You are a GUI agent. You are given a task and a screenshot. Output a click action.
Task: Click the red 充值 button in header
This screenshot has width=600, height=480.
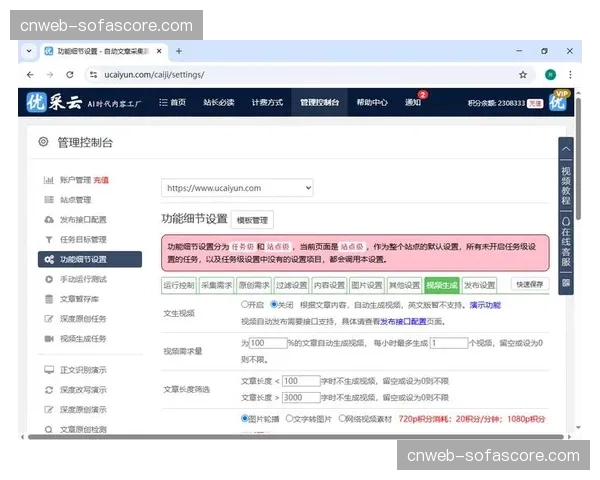pos(535,103)
